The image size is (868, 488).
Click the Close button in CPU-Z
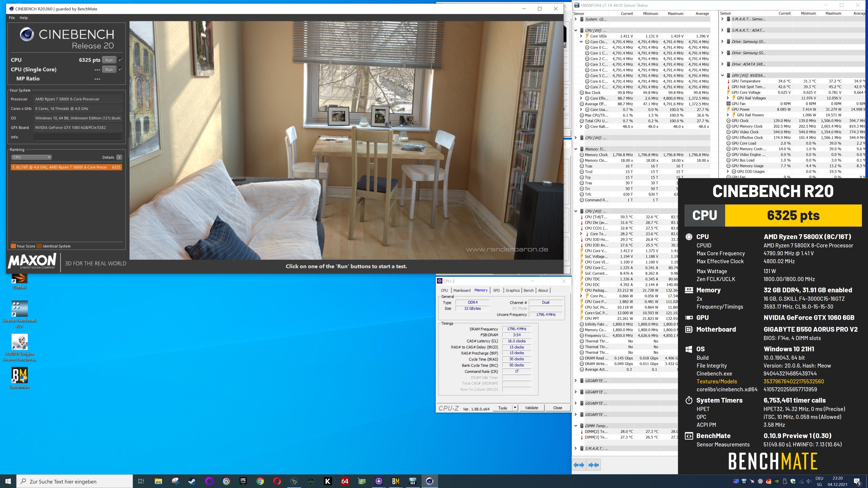pos(558,408)
